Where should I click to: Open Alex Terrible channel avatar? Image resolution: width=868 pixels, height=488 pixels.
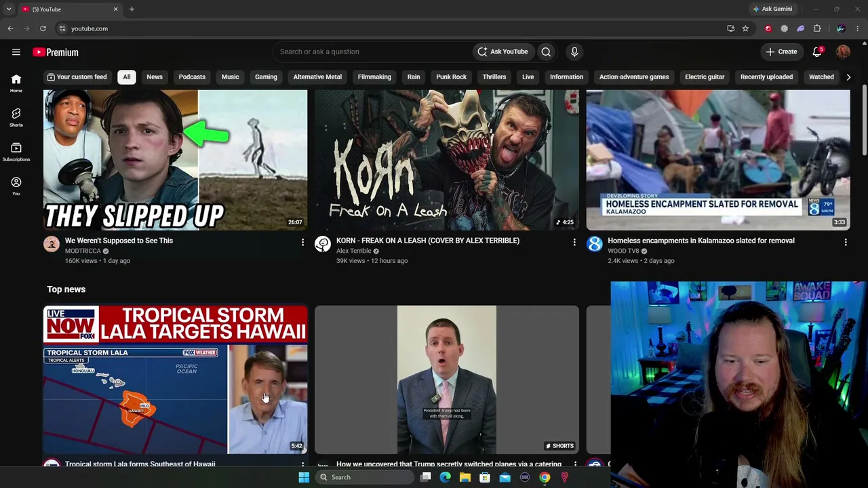click(323, 244)
